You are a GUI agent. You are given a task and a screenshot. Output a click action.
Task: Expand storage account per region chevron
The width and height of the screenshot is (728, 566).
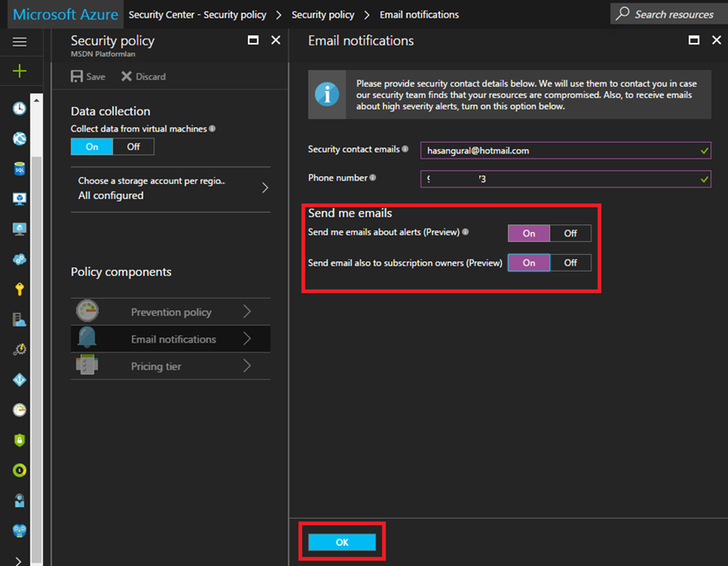(265, 187)
